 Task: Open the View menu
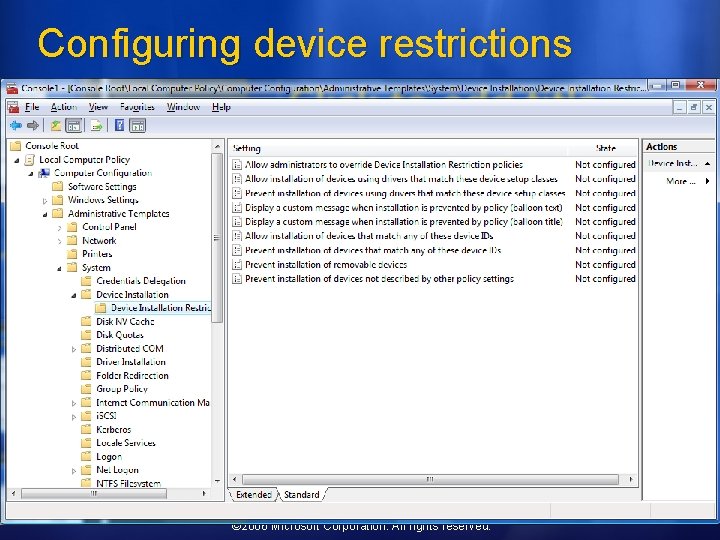pyautogui.click(x=98, y=107)
